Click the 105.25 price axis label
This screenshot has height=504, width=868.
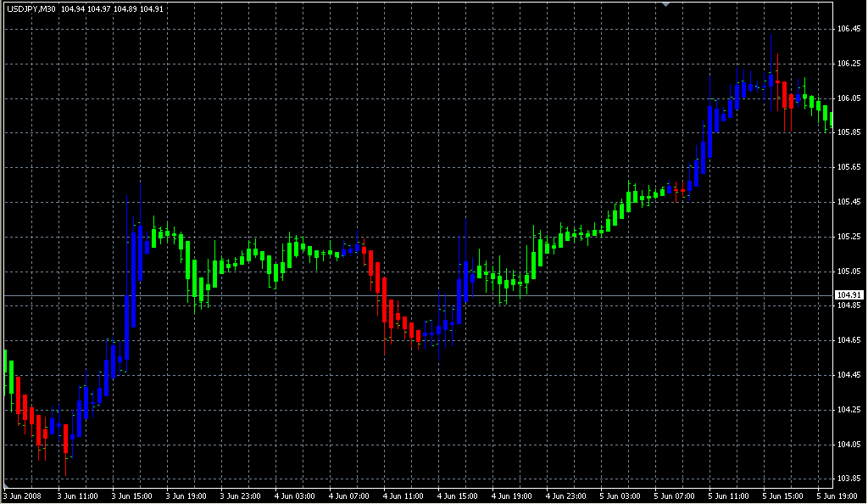[849, 237]
